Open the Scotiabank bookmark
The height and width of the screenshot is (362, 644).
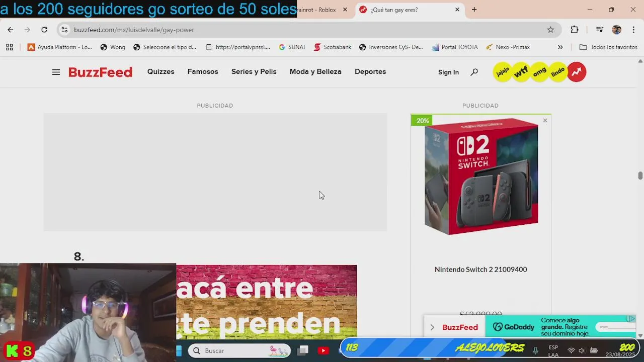(333, 47)
